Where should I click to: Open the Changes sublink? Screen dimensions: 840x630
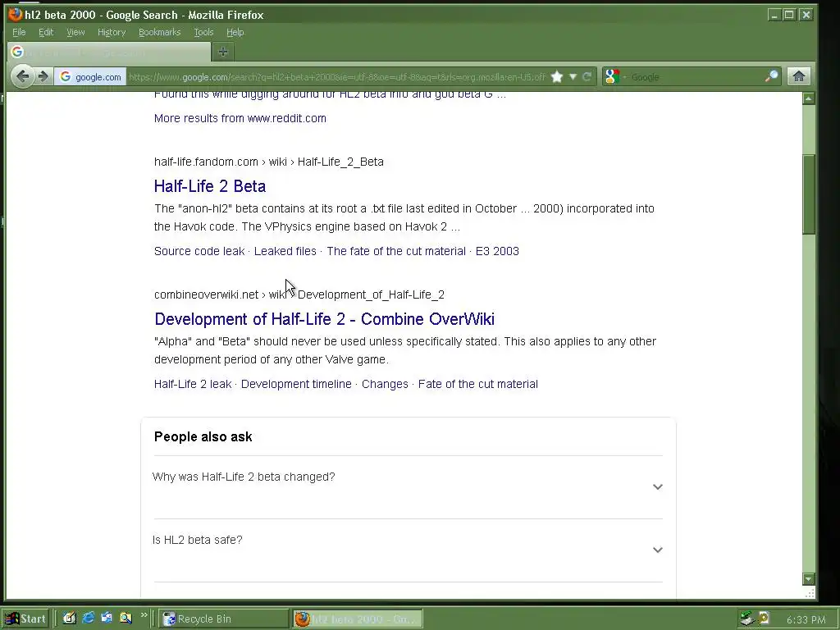pos(385,384)
